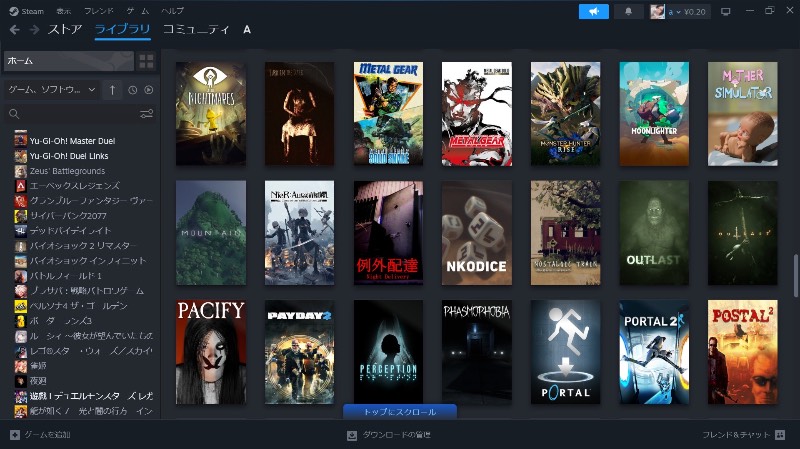
Task: Filter ready-to-play games button
Action: coord(148,90)
